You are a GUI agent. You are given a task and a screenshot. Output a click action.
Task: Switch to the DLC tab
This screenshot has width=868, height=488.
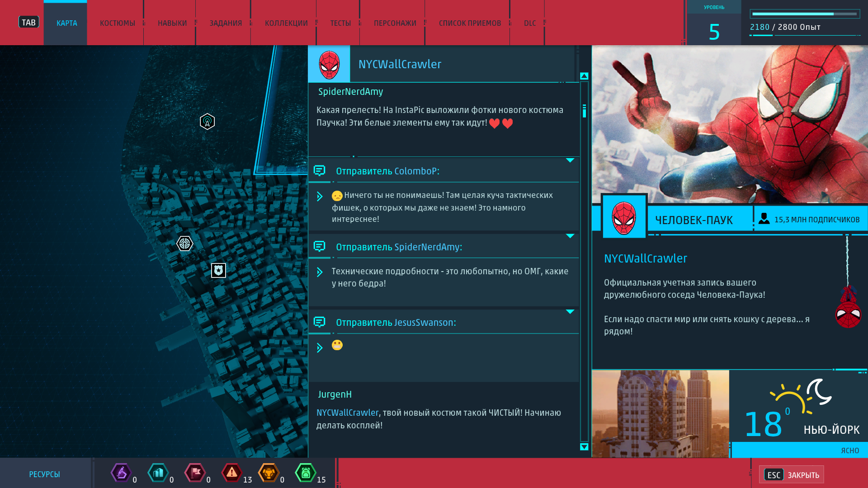[530, 23]
